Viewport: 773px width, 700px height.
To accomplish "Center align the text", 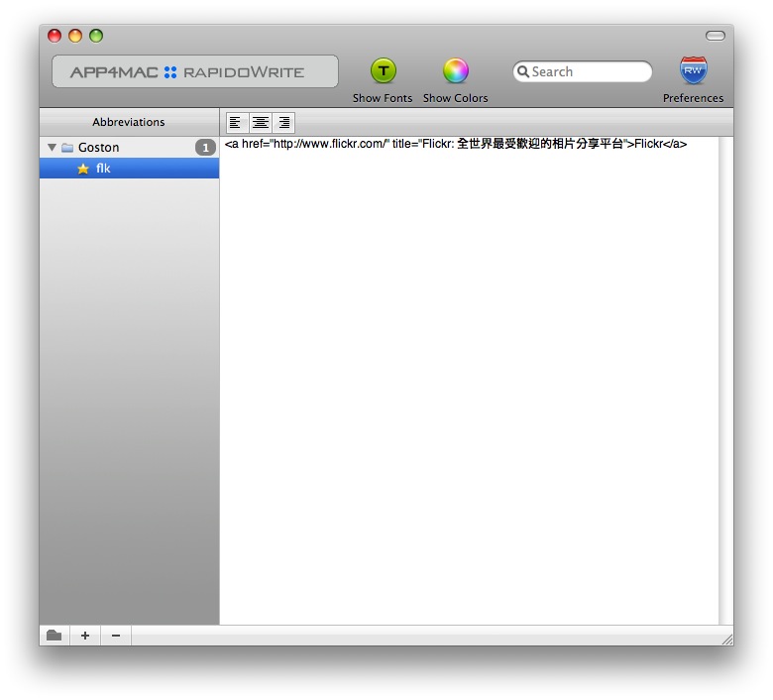I will point(261,122).
